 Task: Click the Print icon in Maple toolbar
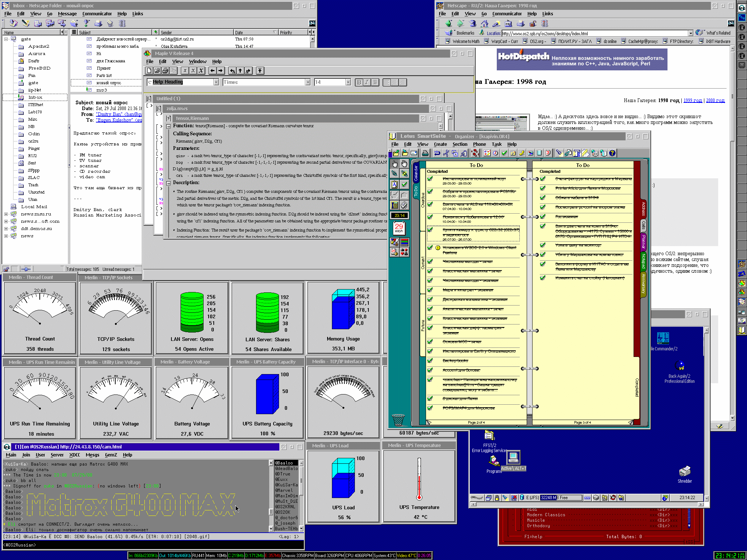tap(165, 71)
